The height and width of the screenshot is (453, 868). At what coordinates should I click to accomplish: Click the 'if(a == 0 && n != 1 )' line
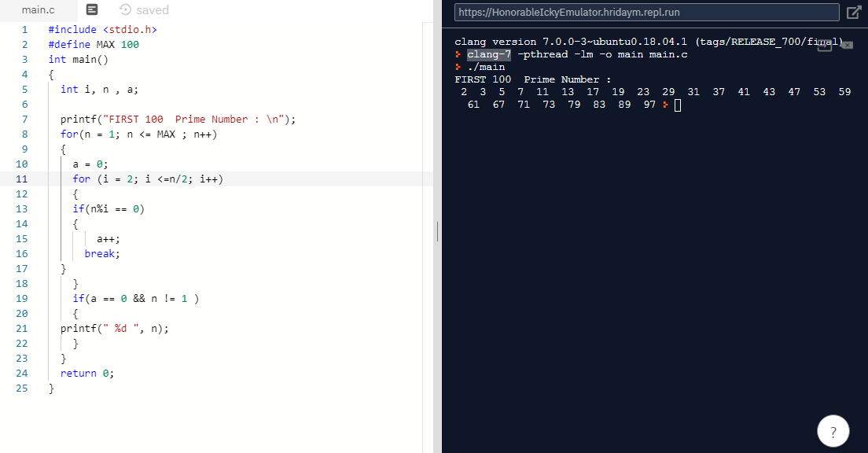click(135, 299)
